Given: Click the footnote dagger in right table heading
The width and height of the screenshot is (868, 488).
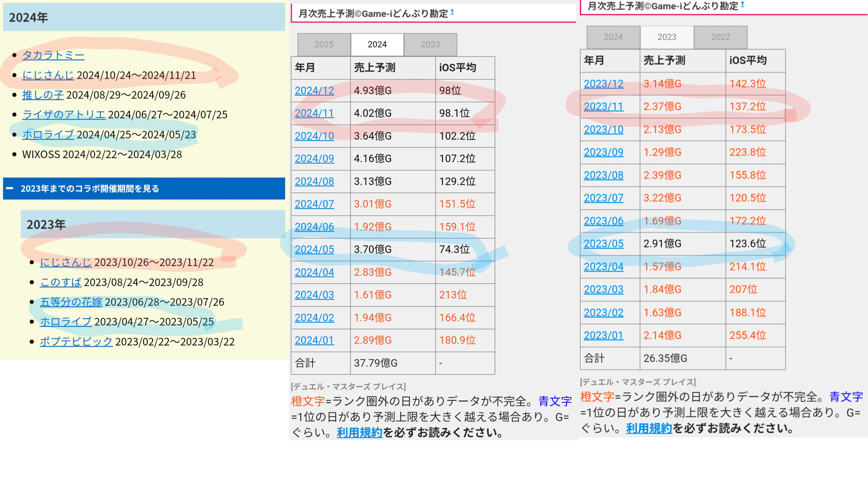Looking at the screenshot, I should [742, 4].
